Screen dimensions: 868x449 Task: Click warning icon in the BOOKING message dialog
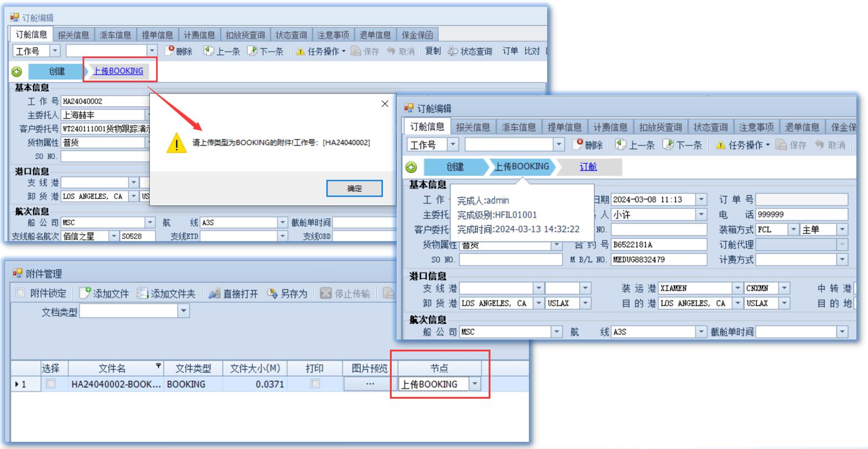tap(176, 143)
